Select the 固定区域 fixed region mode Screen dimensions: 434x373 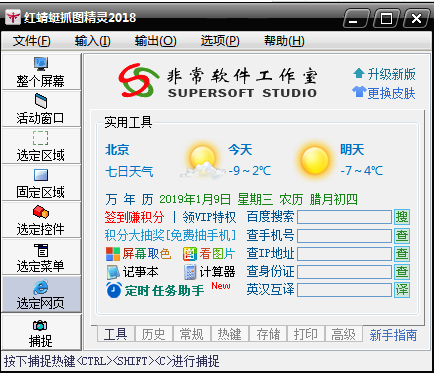(x=41, y=182)
